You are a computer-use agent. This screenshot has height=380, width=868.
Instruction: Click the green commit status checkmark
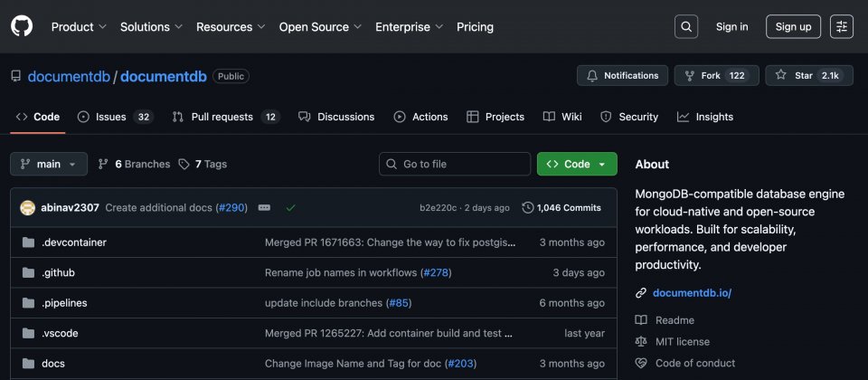[290, 207]
